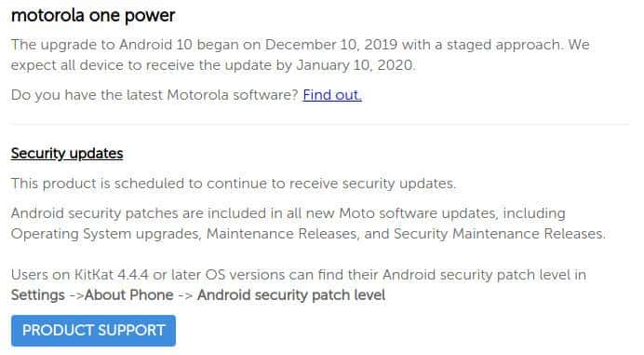
Task: Click the "KitKat 4.4.4" version text
Action: [112, 275]
